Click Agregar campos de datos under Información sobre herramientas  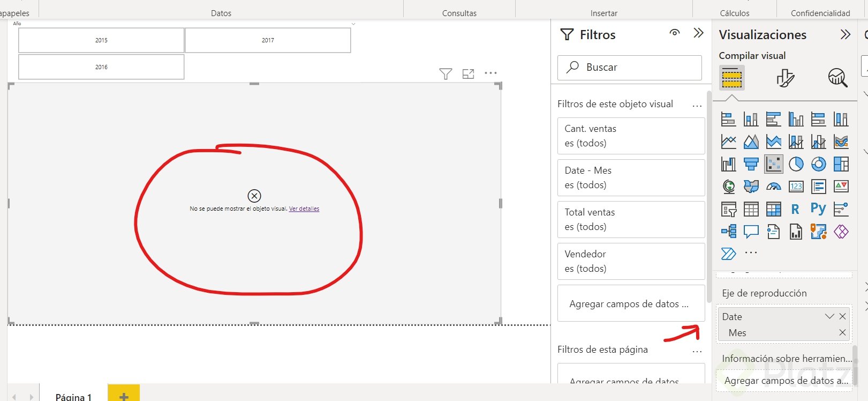(784, 381)
